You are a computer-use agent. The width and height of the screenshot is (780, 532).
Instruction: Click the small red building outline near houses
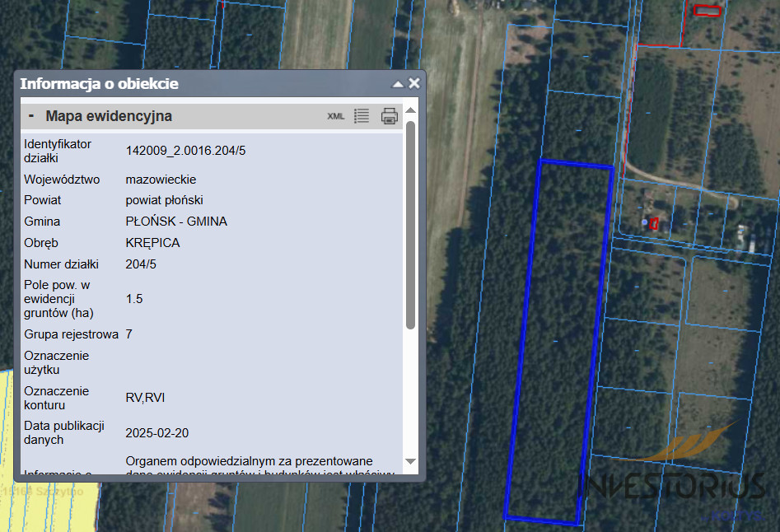654,223
